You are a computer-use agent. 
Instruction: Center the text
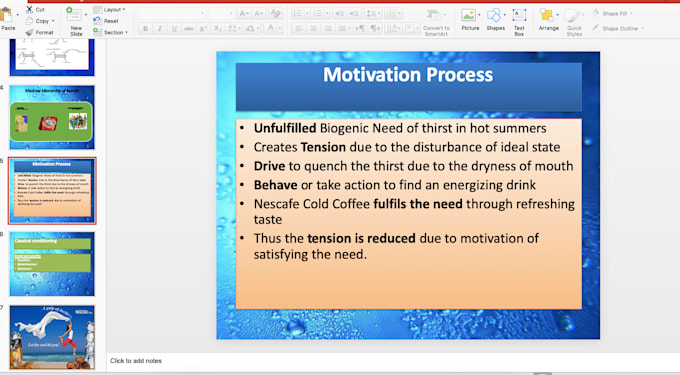pos(313,29)
